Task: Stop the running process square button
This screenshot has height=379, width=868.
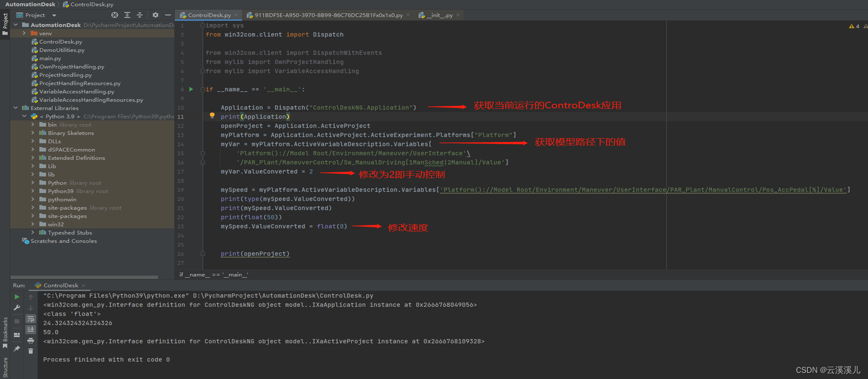Action: (17, 321)
